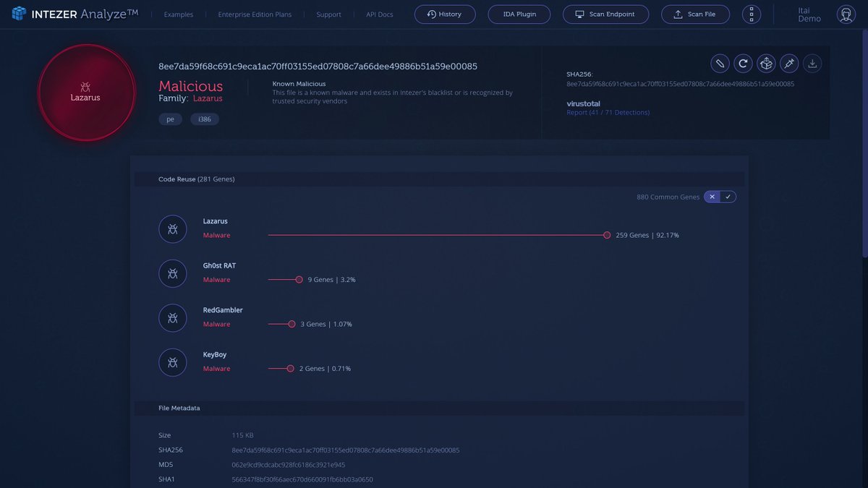Click the KeyBoy gene bar marker
Image resolution: width=868 pixels, height=488 pixels.
tap(290, 369)
